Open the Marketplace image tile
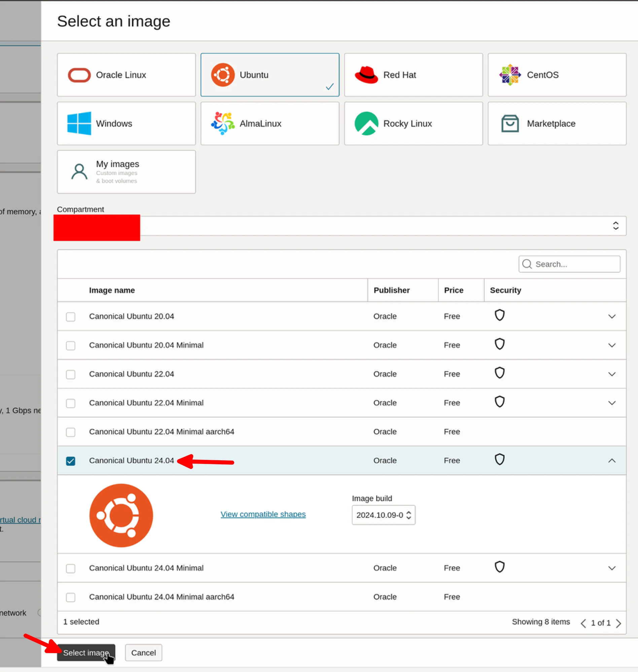The image size is (638, 672). pyautogui.click(x=557, y=124)
